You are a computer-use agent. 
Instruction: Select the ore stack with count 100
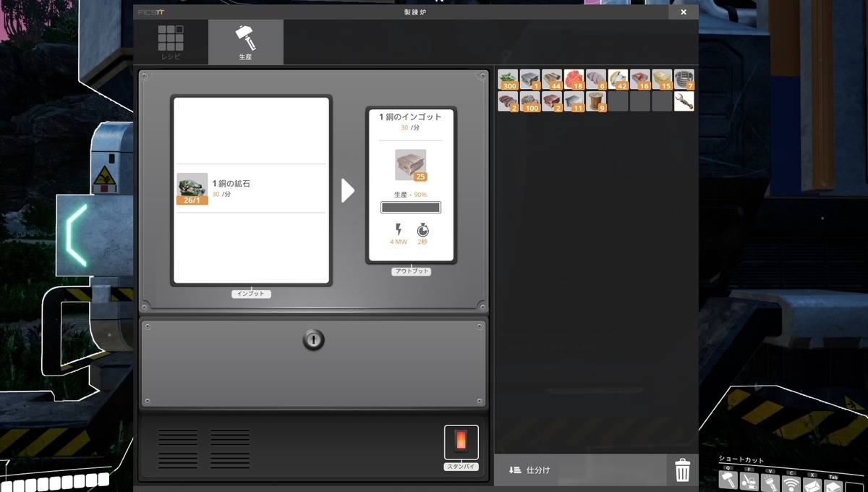click(x=530, y=101)
